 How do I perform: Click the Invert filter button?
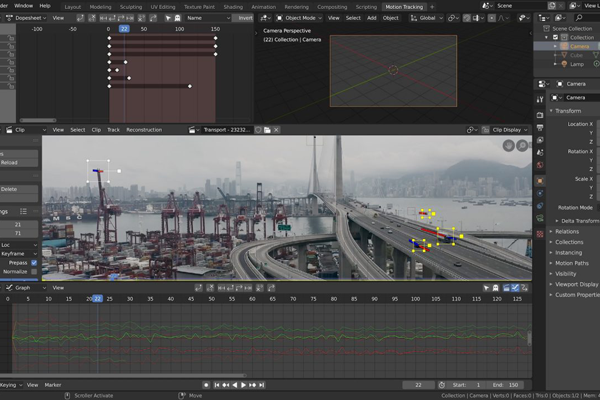243,18
